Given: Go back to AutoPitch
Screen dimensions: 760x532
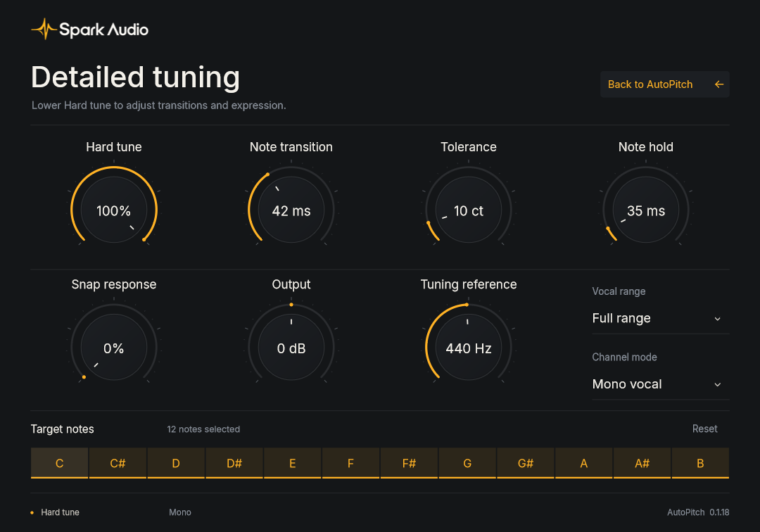Looking at the screenshot, I should pos(664,84).
